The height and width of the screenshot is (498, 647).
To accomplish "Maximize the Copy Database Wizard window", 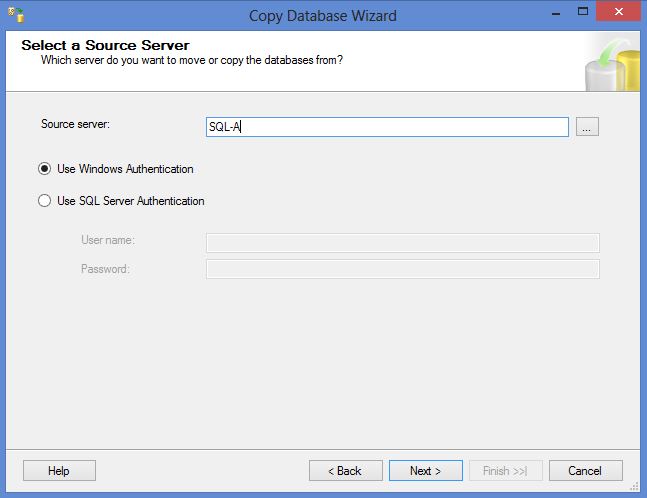I will click(583, 12).
